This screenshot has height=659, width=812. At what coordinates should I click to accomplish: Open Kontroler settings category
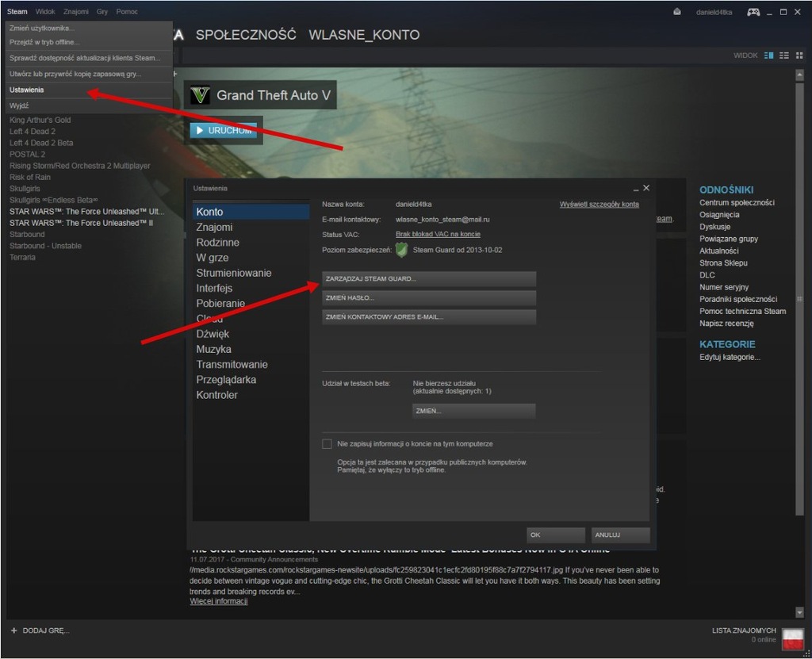[251, 395]
